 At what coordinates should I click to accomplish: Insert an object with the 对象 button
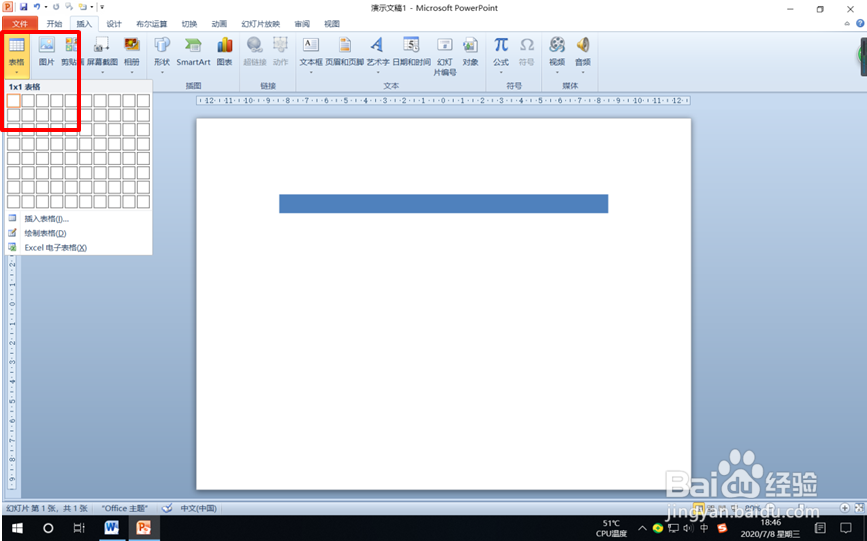tap(470, 51)
